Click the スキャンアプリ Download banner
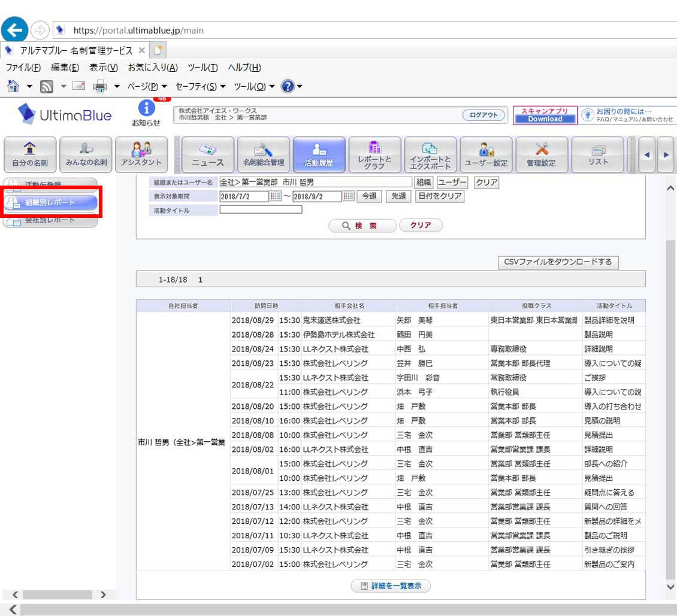 tap(545, 115)
